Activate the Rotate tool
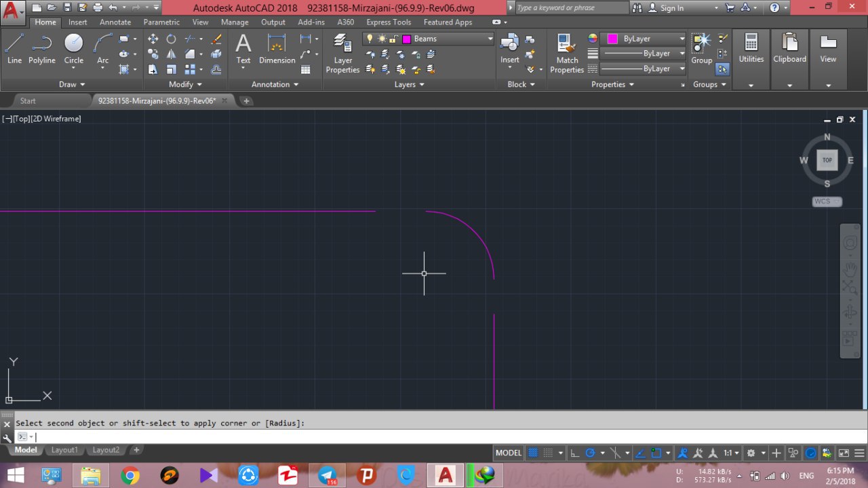Viewport: 868px width, 488px height. pyautogui.click(x=172, y=39)
